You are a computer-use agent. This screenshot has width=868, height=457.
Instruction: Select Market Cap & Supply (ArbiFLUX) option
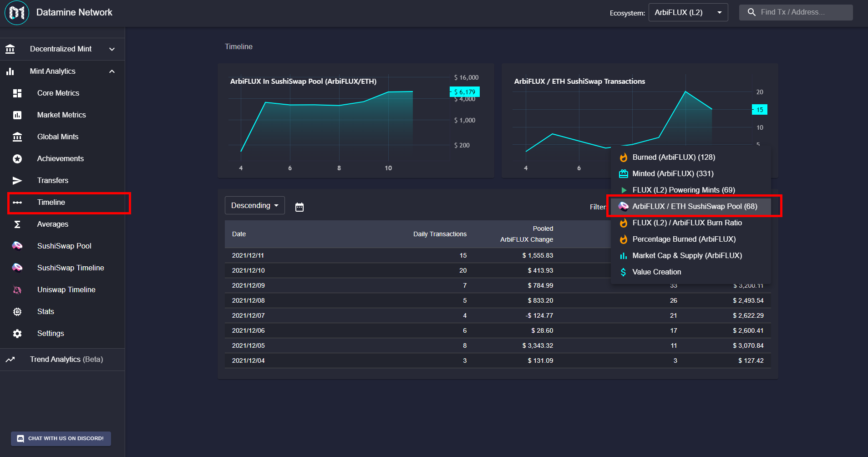click(691, 256)
